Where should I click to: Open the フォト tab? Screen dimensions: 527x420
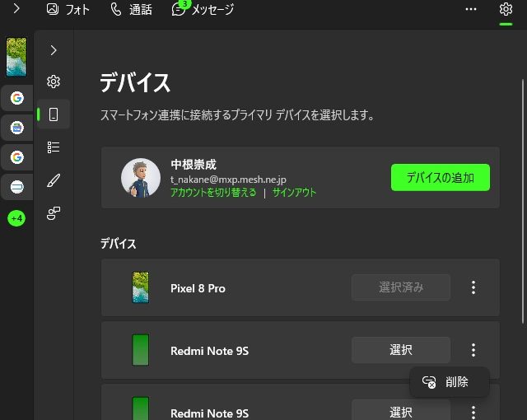(68, 9)
